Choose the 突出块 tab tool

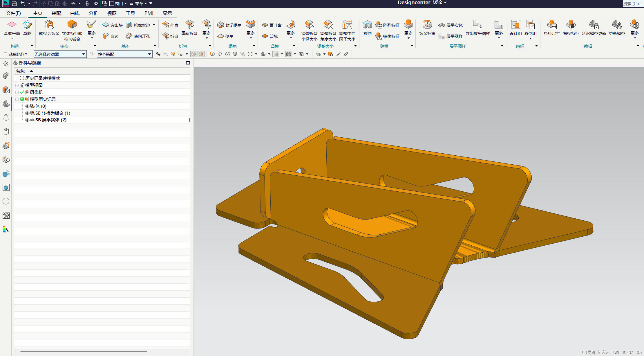point(113,25)
